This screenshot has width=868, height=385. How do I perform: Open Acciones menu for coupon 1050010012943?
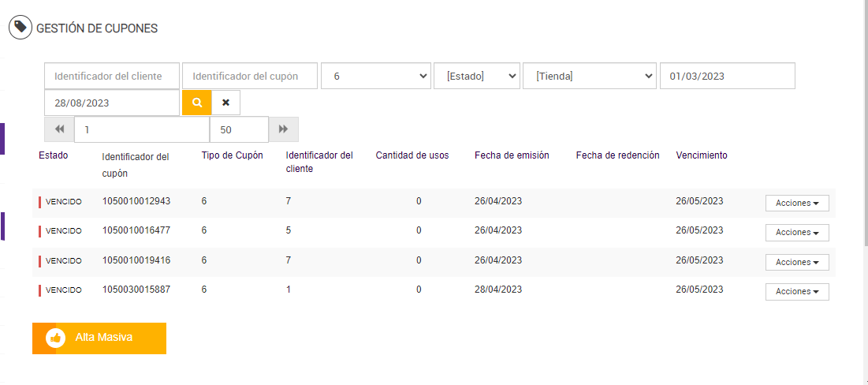796,203
